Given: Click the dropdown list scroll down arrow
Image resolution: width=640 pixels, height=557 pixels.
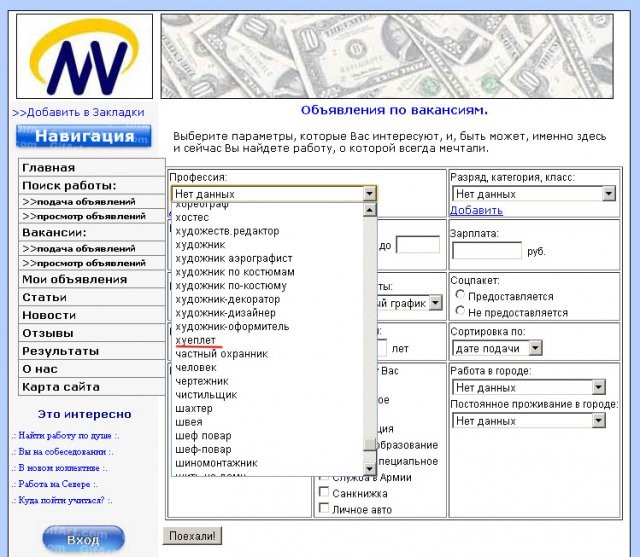Looking at the screenshot, I should pos(370,468).
